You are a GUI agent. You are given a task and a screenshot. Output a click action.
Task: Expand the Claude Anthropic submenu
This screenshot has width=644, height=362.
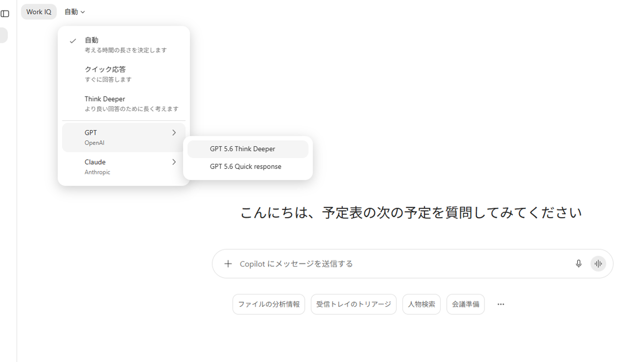point(124,166)
